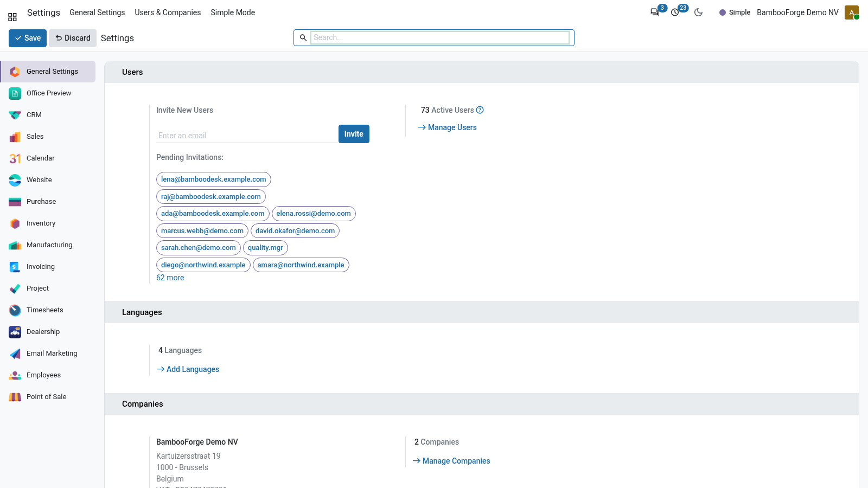The width and height of the screenshot is (868, 488).
Task: Open pending invitation quality.mgr
Action: [x=265, y=248]
